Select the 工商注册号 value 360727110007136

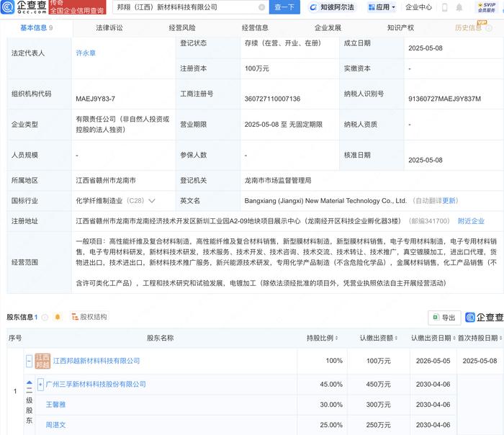tap(272, 99)
